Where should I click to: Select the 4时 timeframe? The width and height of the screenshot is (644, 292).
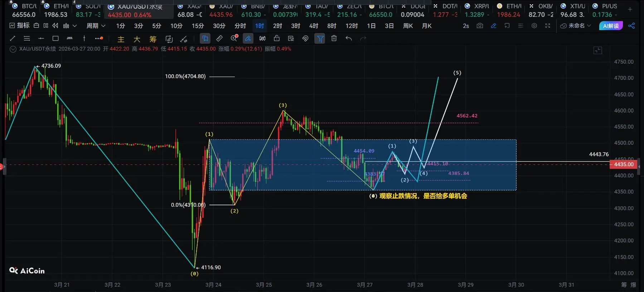[314, 26]
